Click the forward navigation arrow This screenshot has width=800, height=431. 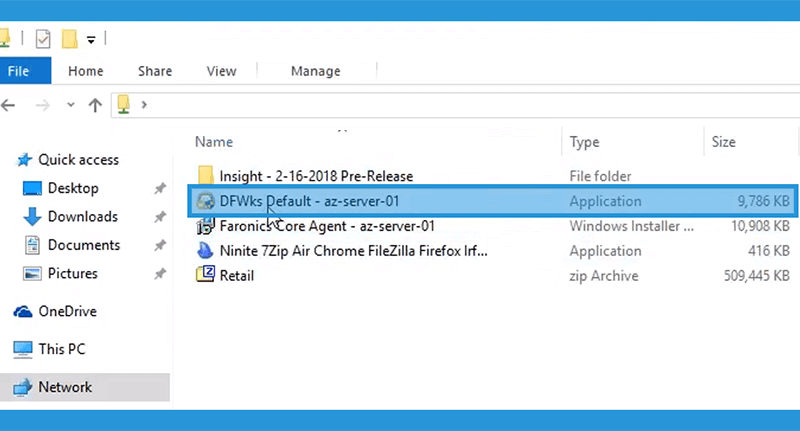coord(42,105)
